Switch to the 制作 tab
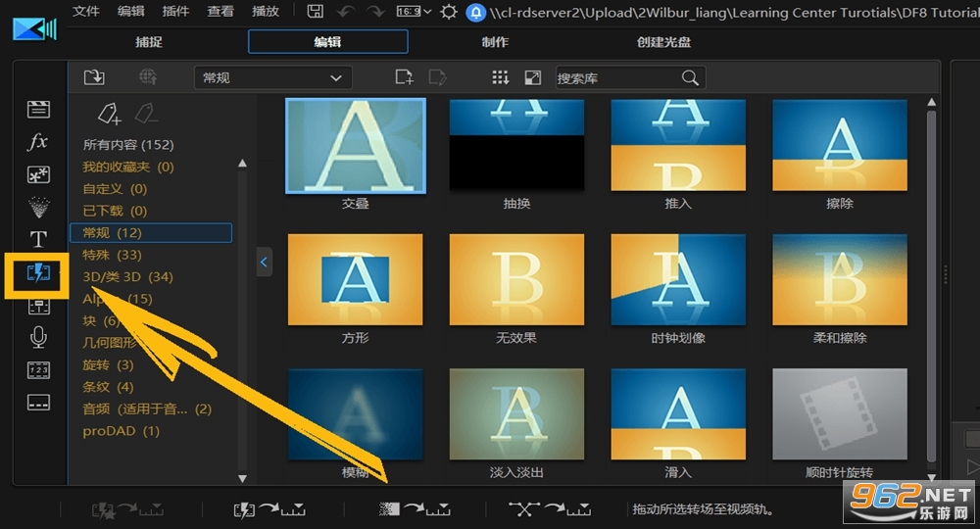Screen dimensions: 980x529 (x=494, y=42)
